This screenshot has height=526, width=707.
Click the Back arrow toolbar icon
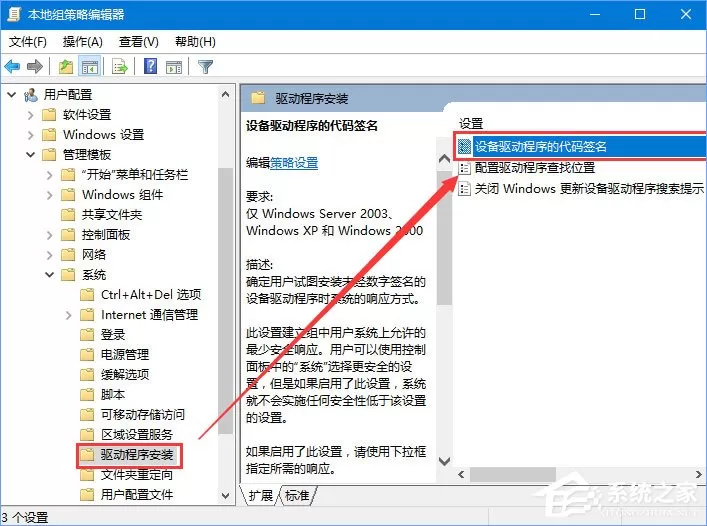tap(12, 67)
